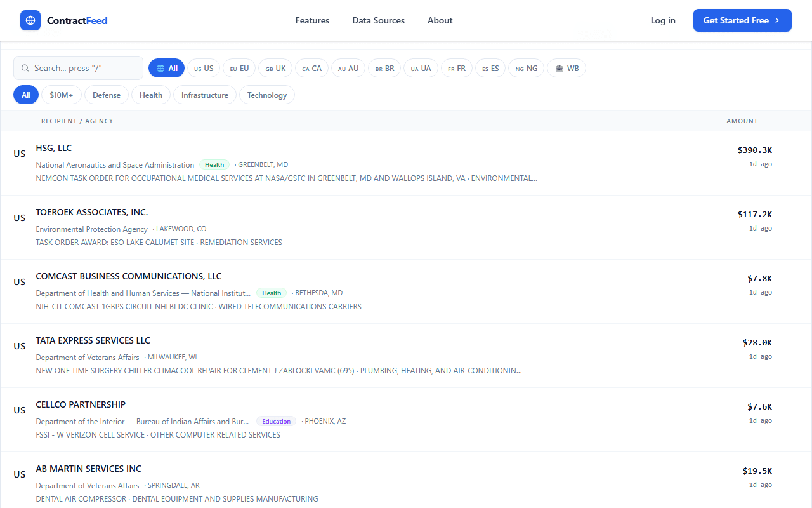The height and width of the screenshot is (508, 812).
Task: Click the globe icon in All filter
Action: point(160,68)
